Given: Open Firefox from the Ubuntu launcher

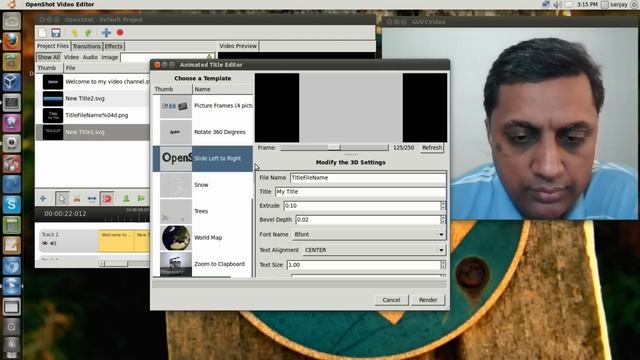Looking at the screenshot, I should click(11, 41).
